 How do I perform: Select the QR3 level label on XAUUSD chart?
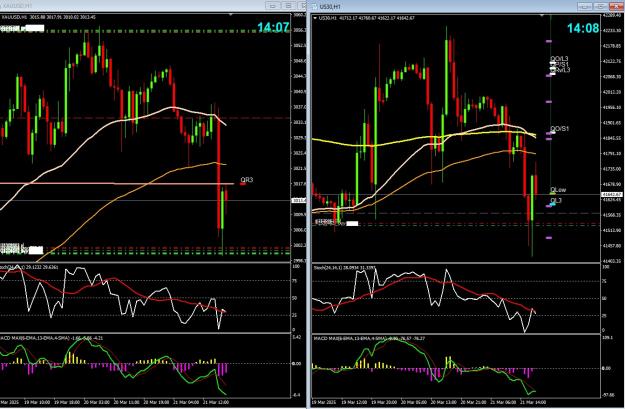[x=247, y=180]
